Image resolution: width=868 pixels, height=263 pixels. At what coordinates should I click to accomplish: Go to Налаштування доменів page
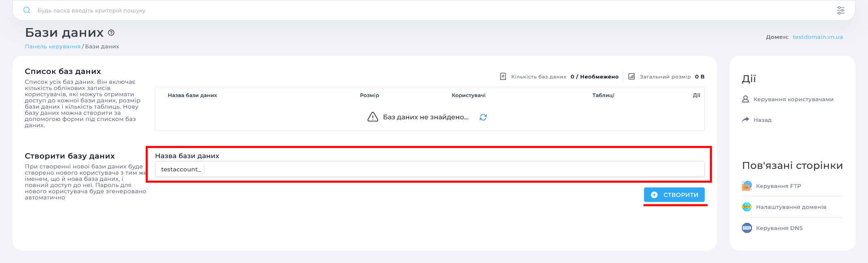pos(791,207)
